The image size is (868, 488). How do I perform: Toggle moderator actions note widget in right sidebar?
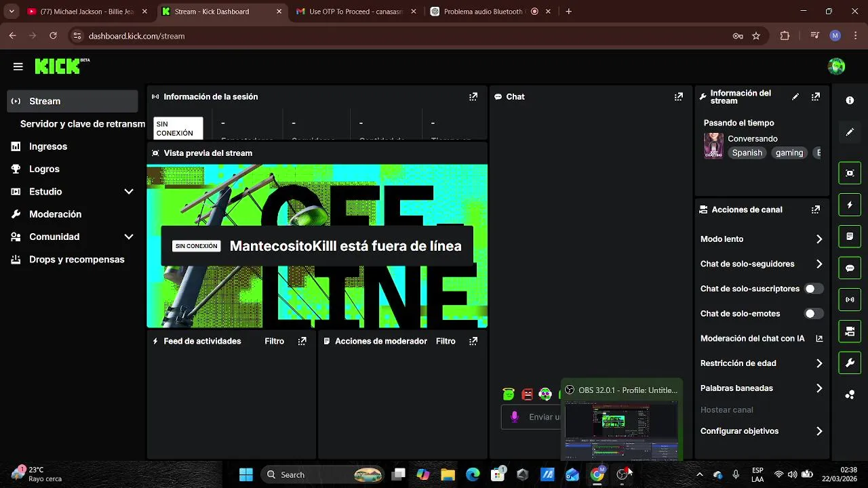(850, 237)
